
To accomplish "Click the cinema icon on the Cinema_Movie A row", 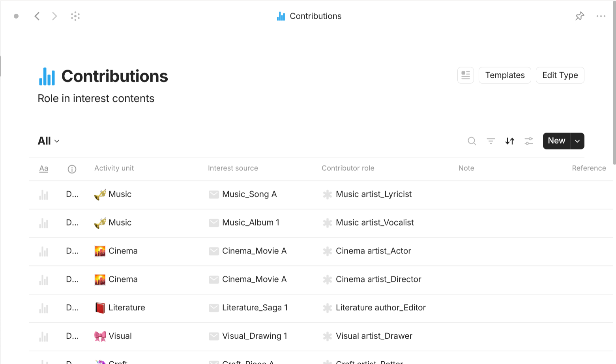I will coord(100,251).
